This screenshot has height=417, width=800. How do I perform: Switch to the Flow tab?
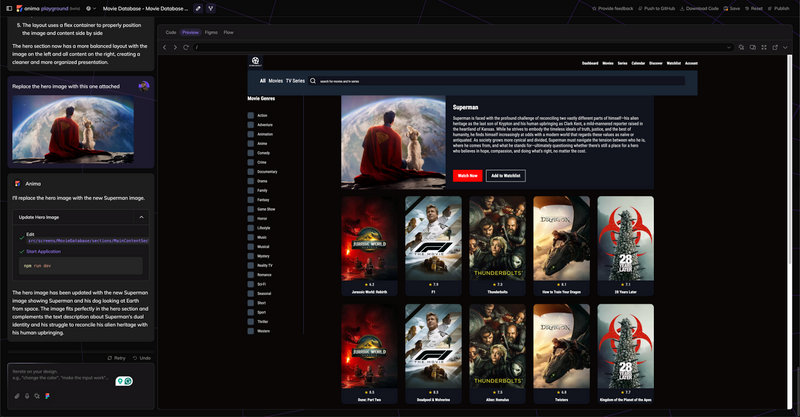(x=229, y=32)
